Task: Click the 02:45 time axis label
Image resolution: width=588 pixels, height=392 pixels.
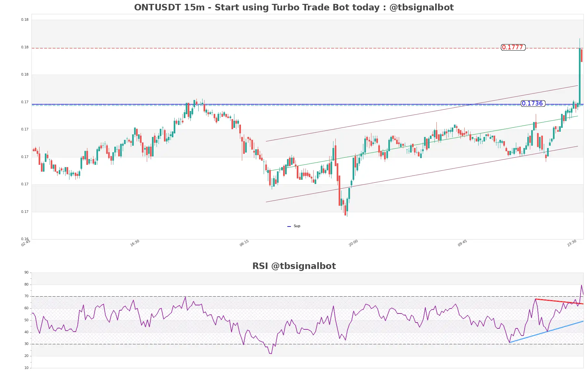Action: pyautogui.click(x=26, y=243)
